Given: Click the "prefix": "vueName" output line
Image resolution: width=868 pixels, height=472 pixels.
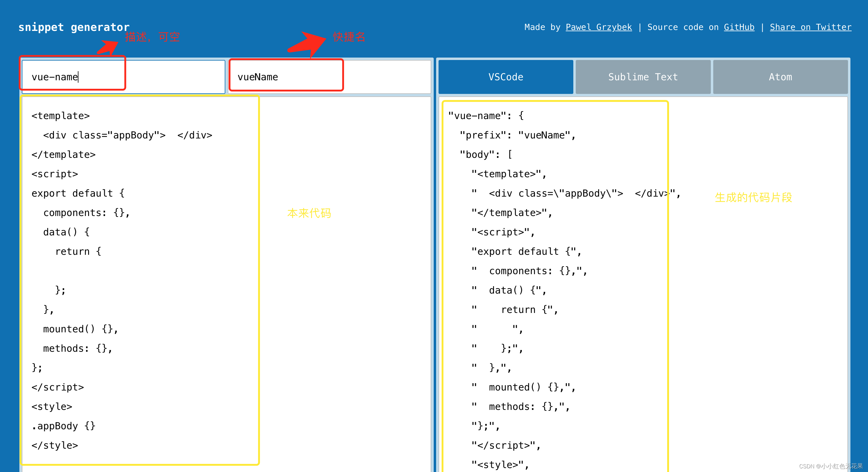Looking at the screenshot, I should click(518, 135).
